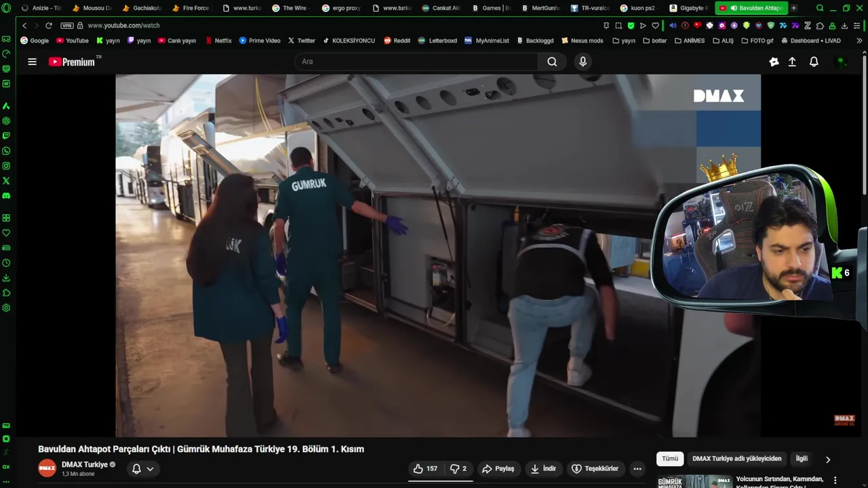Click the Opera GX logo menu
The image size is (868, 488).
[x=6, y=8]
